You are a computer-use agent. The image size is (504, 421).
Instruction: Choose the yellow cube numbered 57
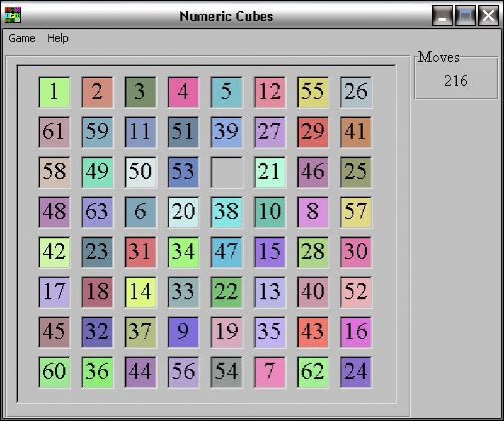pos(356,212)
